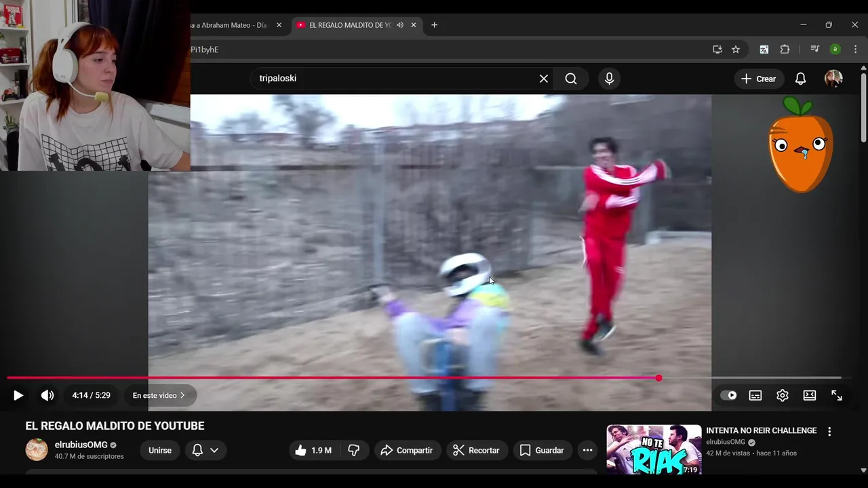Play the paused YouTube video
The width and height of the screenshot is (868, 488).
click(18, 395)
